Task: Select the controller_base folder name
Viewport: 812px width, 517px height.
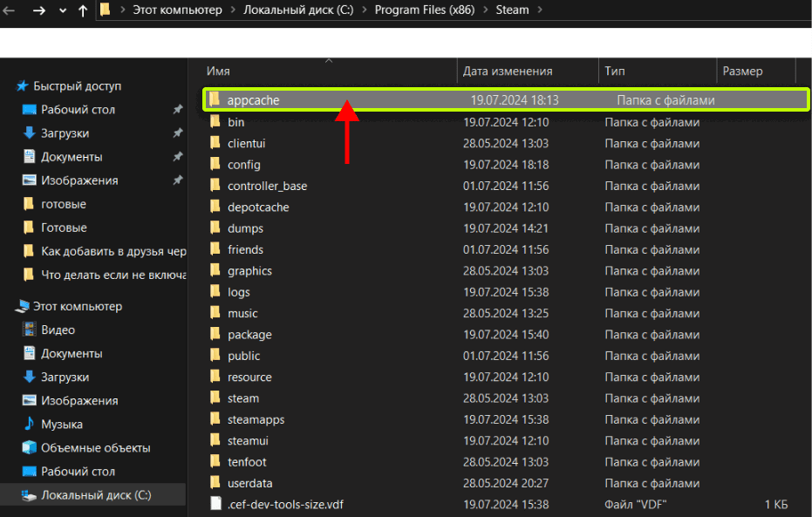Action: coord(267,186)
